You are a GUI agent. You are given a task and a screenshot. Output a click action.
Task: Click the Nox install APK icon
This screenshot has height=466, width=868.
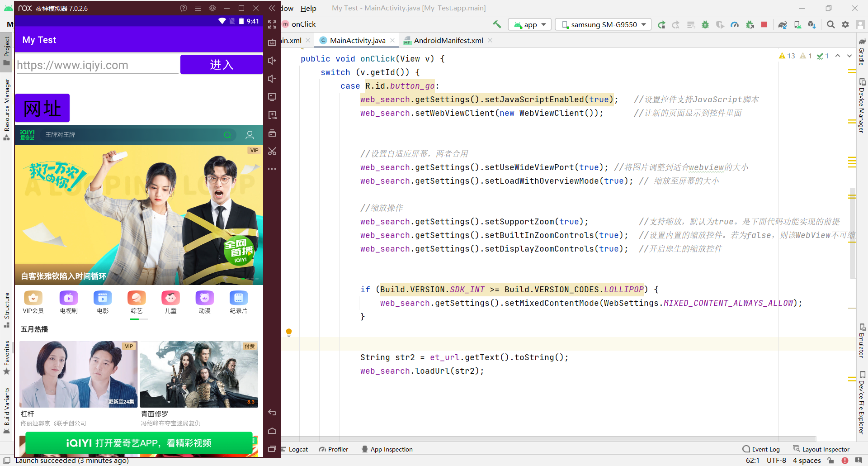click(x=272, y=115)
